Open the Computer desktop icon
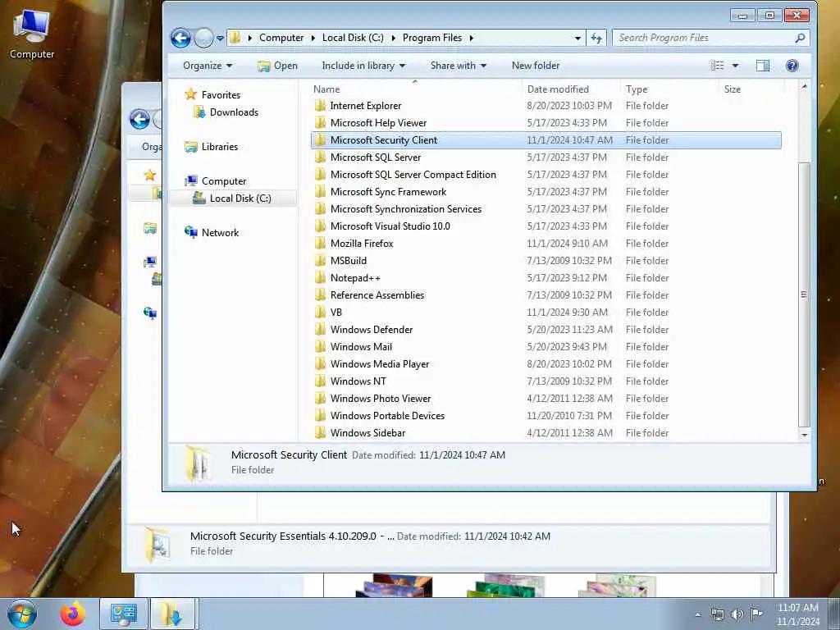The width and height of the screenshot is (840, 630). pyautogui.click(x=32, y=34)
